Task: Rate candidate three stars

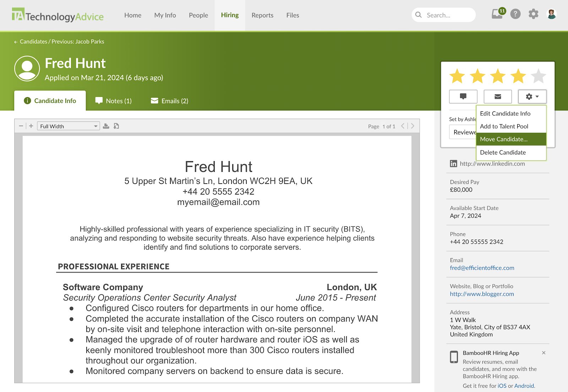Action: tap(498, 76)
